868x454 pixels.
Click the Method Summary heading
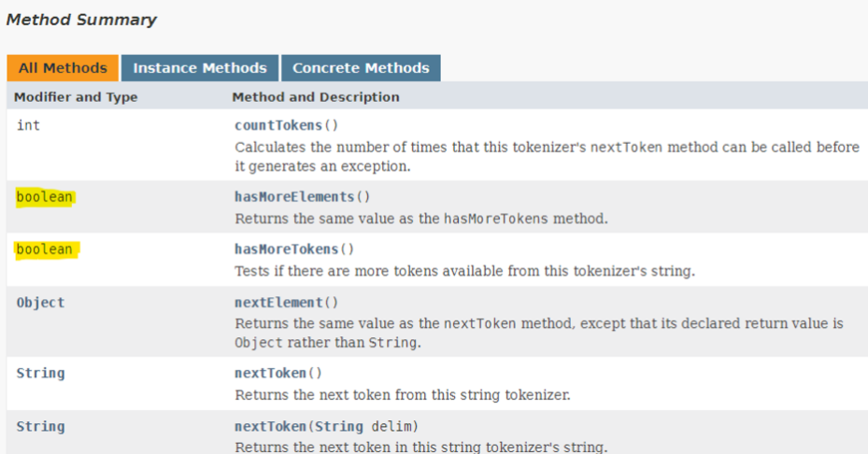[x=81, y=20]
